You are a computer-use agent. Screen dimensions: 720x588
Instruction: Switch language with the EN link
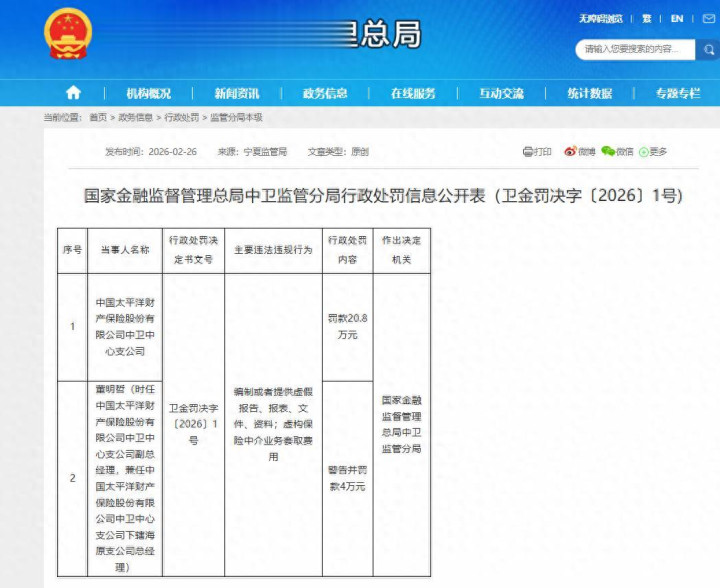pos(677,18)
